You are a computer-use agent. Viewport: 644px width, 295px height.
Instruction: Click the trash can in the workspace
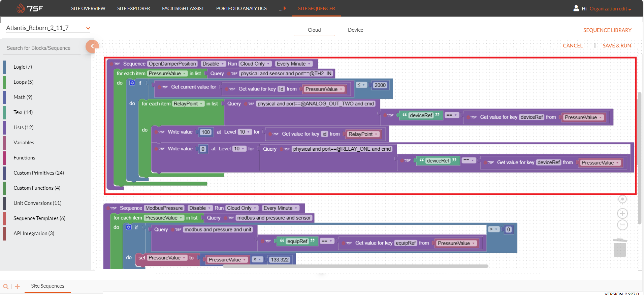620,248
